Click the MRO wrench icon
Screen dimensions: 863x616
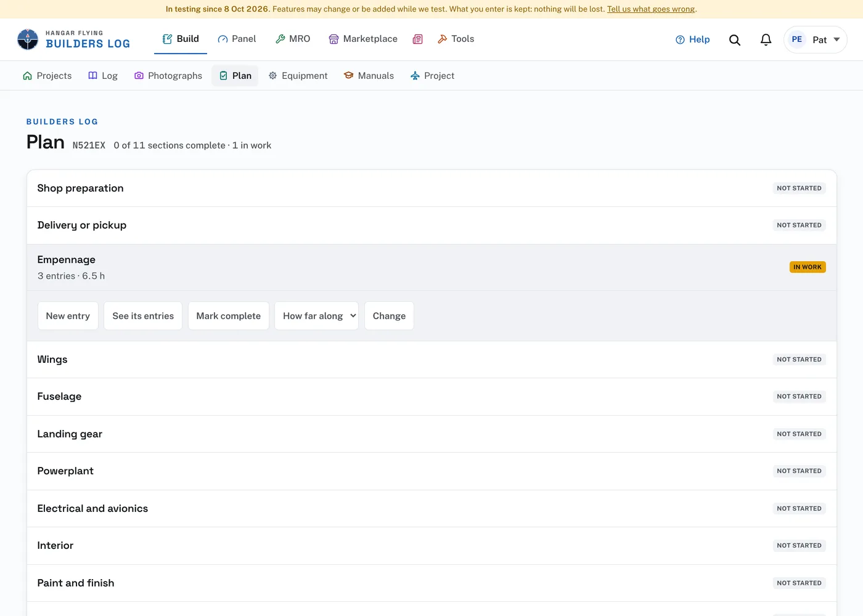coord(280,39)
